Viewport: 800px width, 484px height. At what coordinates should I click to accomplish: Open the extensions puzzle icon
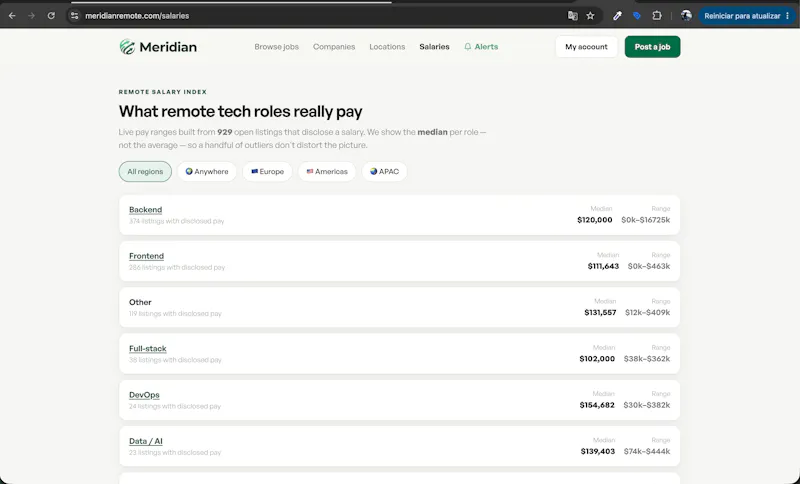657,16
